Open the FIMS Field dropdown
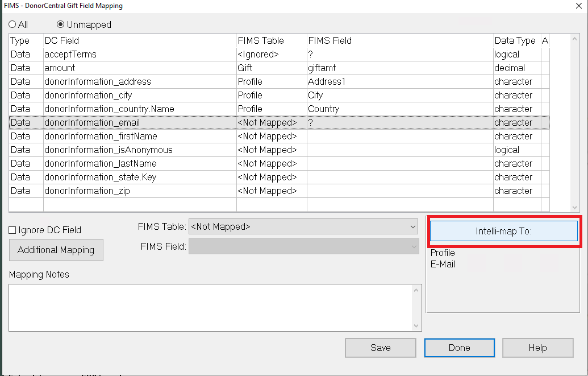588x376 pixels. point(304,246)
